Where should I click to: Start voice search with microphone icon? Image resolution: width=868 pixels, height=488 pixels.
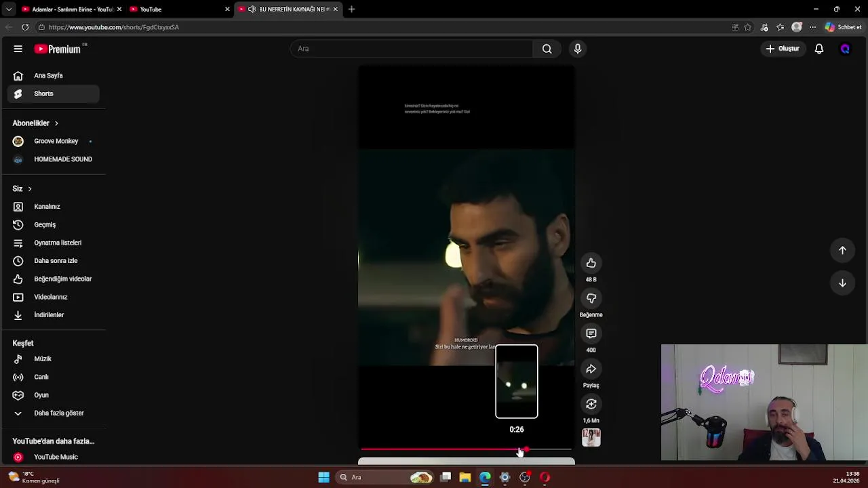(x=578, y=49)
